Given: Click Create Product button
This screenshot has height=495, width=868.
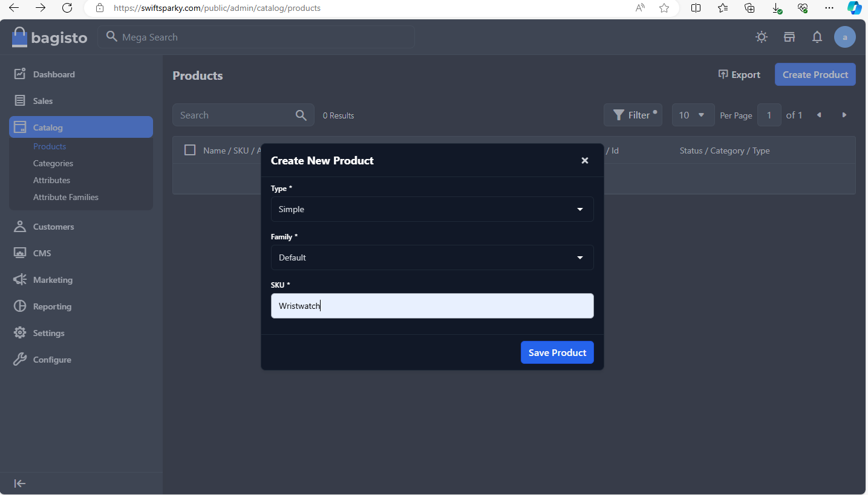Looking at the screenshot, I should (x=815, y=74).
